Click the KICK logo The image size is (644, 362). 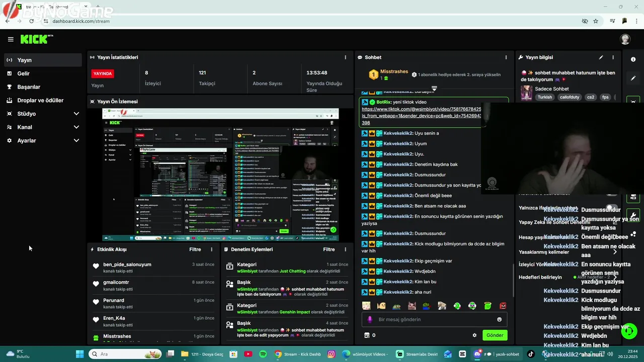tap(36, 39)
